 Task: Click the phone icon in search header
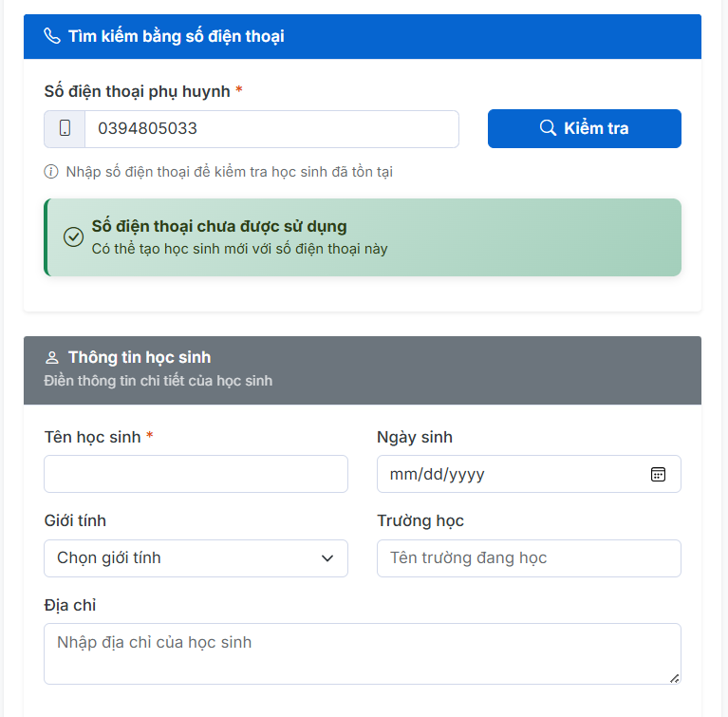pos(52,36)
